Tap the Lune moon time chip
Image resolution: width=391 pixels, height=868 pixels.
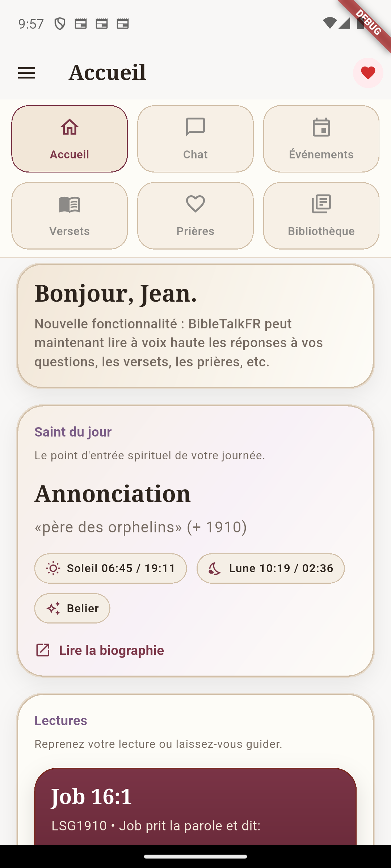point(270,568)
